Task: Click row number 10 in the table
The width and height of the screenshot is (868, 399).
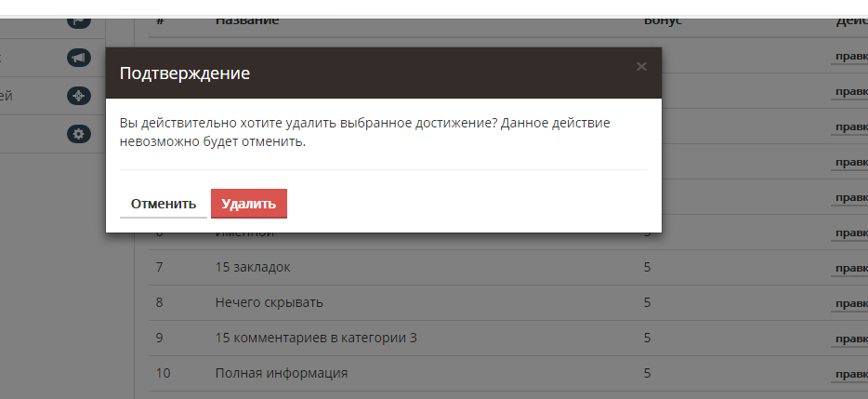Action: click(163, 373)
